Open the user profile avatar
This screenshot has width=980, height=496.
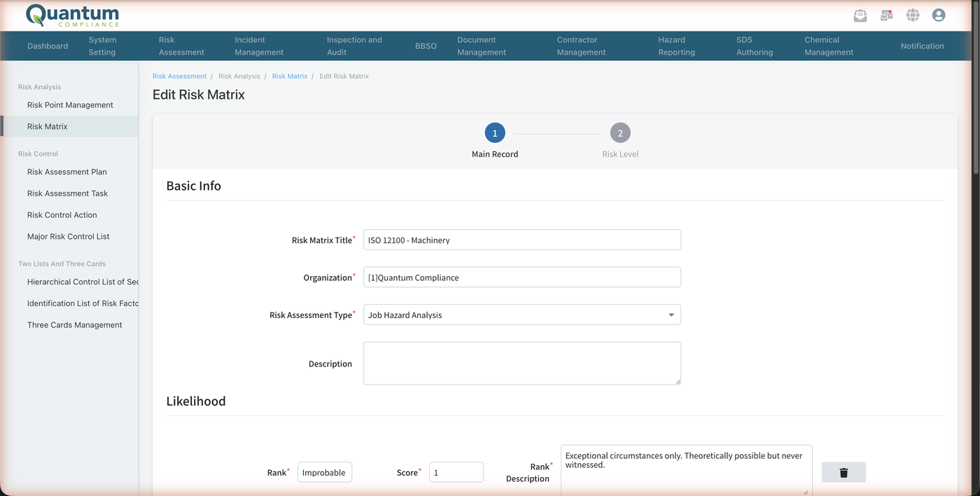point(939,15)
